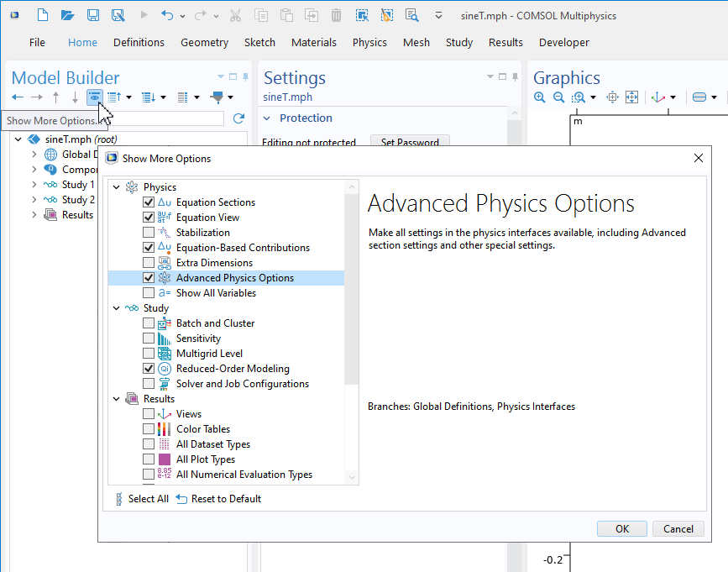Click the Collapse All icon in Model Builder
This screenshot has width=728, height=572.
pos(114,97)
